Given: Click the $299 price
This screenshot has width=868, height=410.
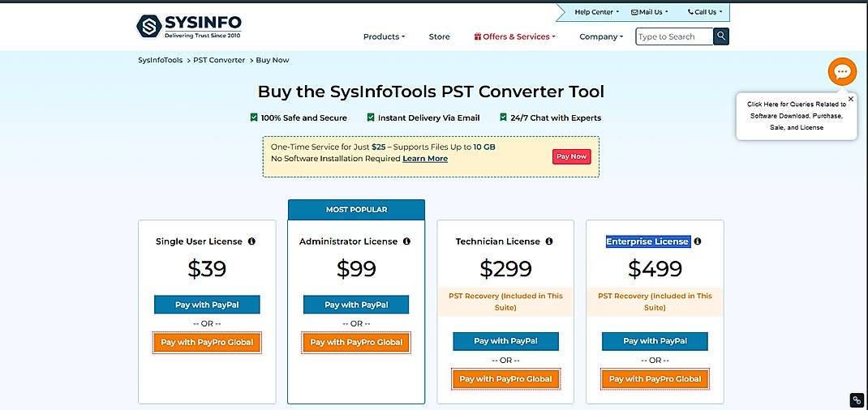Looking at the screenshot, I should coord(506,268).
